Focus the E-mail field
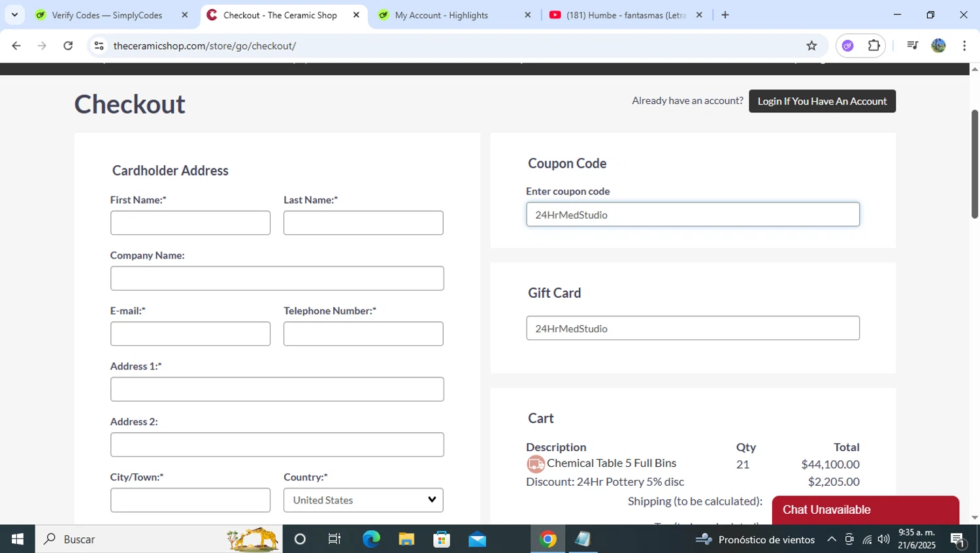Screen dimensions: 980x553 (190, 334)
